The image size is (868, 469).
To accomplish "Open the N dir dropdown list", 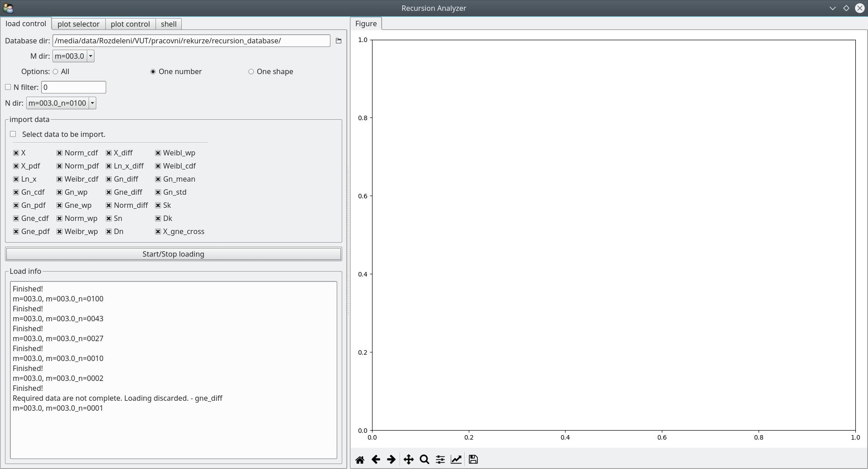I will coord(92,103).
